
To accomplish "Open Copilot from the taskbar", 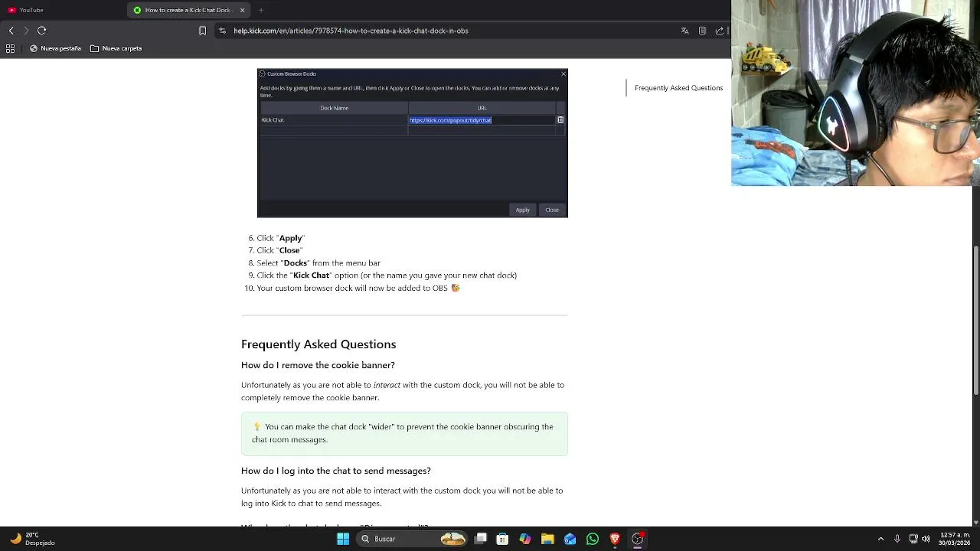I will point(525,539).
